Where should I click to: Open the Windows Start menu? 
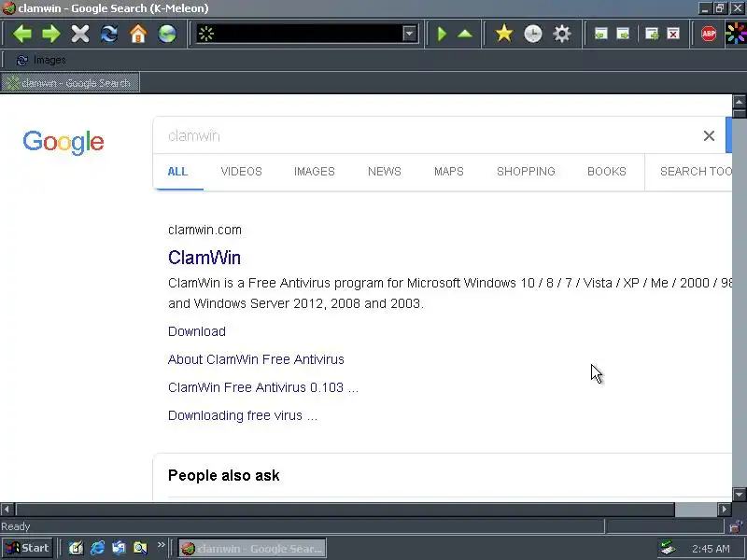click(x=28, y=548)
